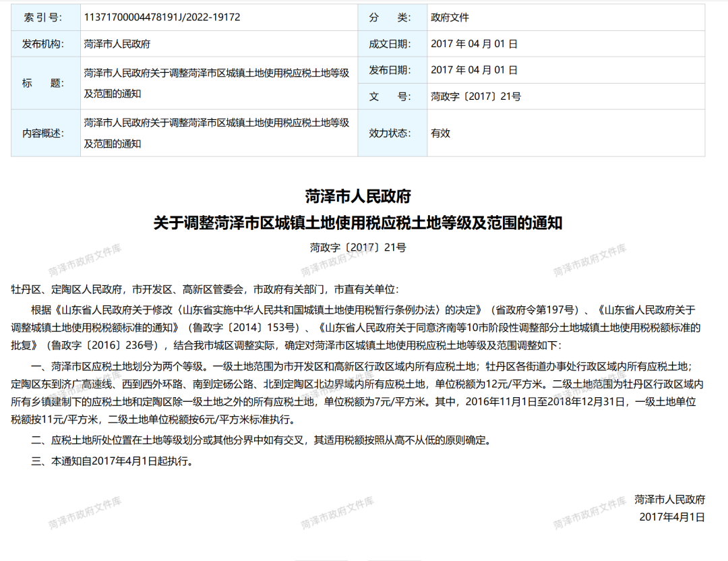The width and height of the screenshot is (728, 561).
Task: Click the 发布日期 value in table
Action: 474,69
